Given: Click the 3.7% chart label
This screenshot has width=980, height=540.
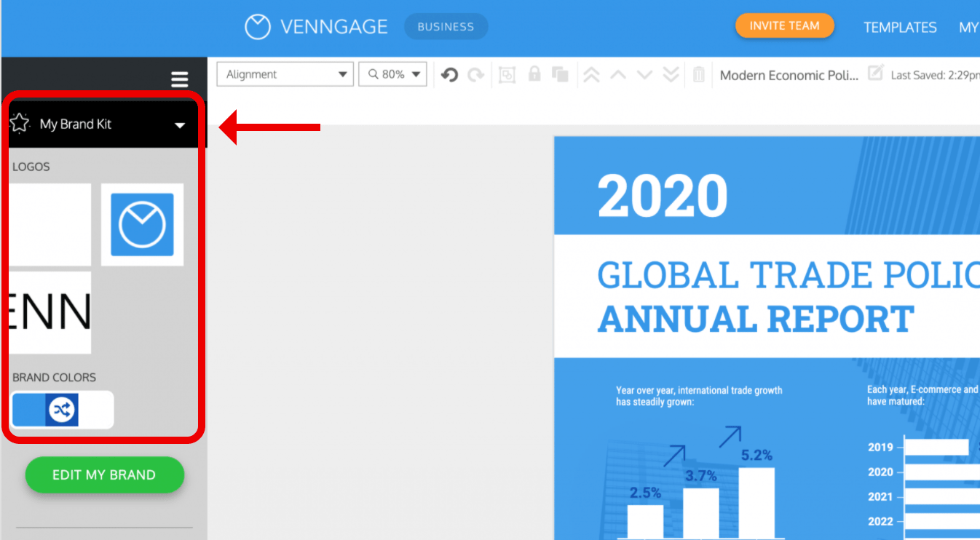Looking at the screenshot, I should (700, 476).
